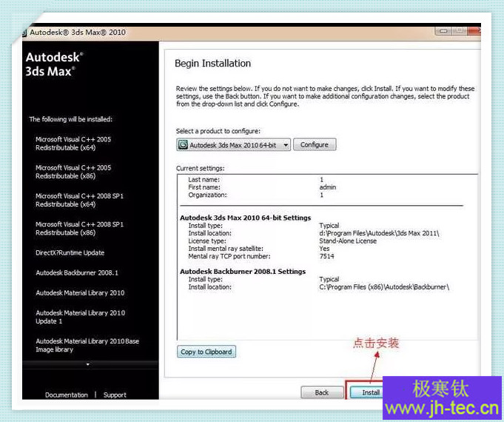504x422 pixels.
Task: Click 'Autodesk 3ds Max 2010 64-bit Settings' heading
Action: coord(245,218)
